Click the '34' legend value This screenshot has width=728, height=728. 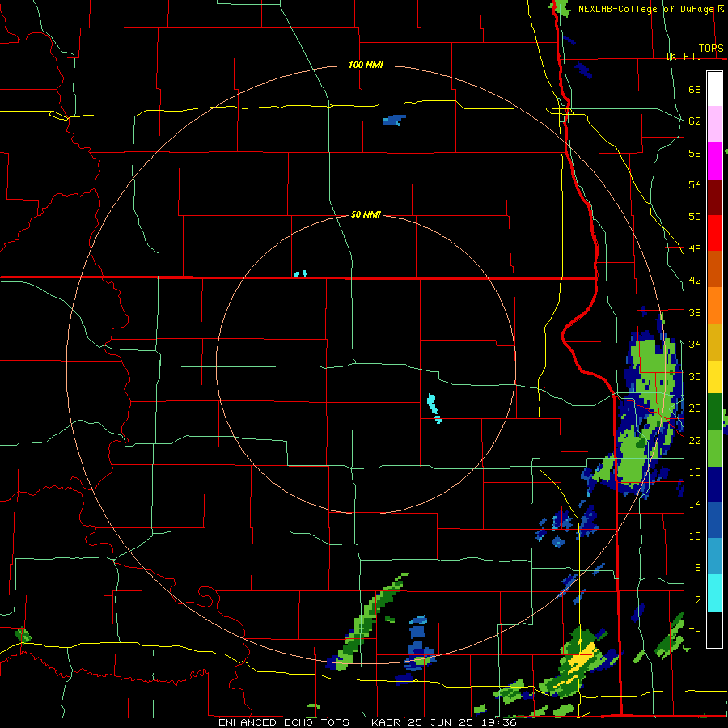click(x=695, y=345)
